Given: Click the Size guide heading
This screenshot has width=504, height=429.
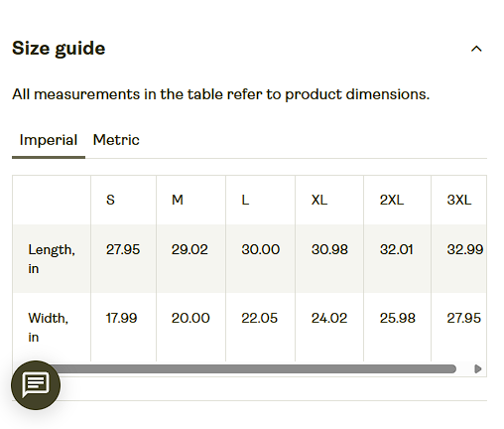Looking at the screenshot, I should (x=59, y=49).
